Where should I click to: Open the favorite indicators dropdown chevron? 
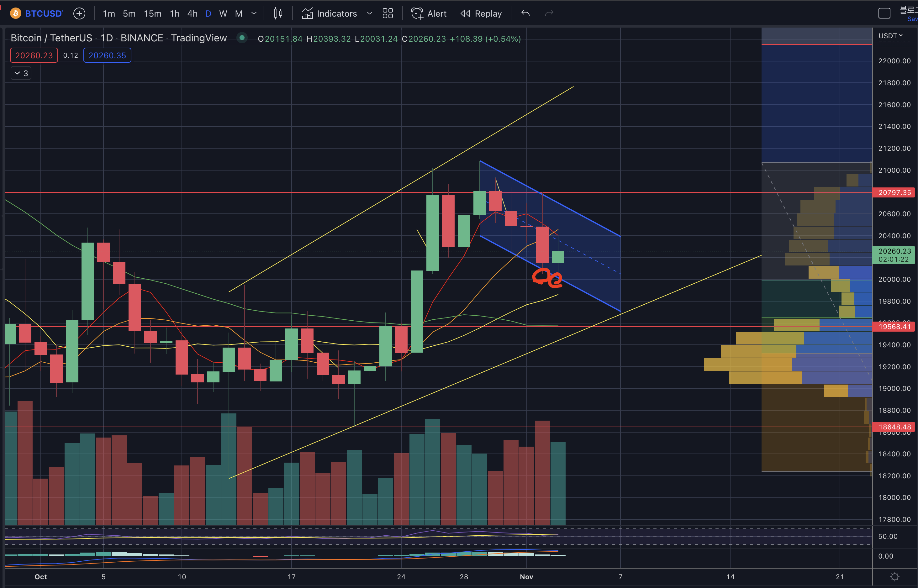tap(369, 14)
